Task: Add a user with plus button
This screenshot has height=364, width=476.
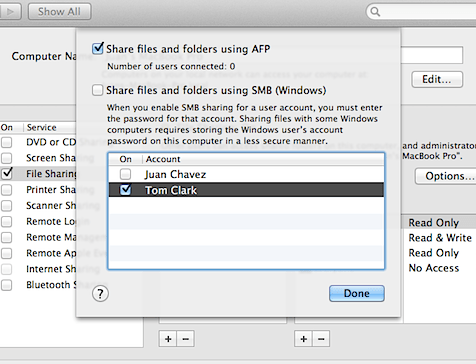Action: [303, 339]
